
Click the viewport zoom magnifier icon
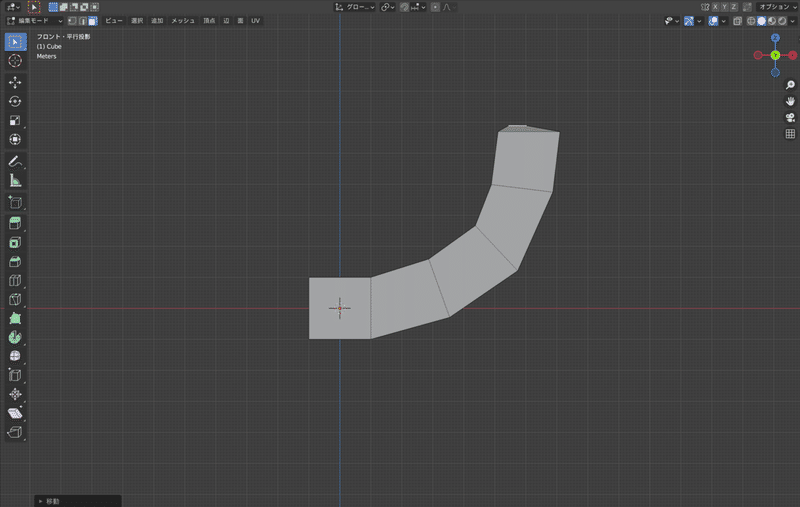(790, 85)
